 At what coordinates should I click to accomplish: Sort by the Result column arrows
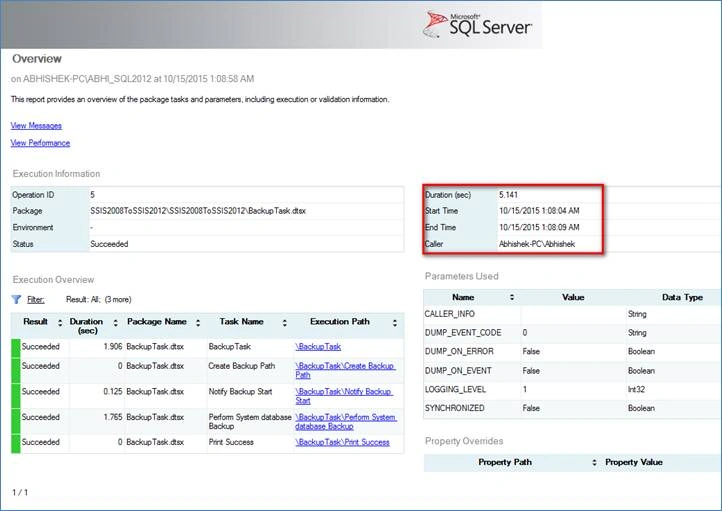point(60,323)
